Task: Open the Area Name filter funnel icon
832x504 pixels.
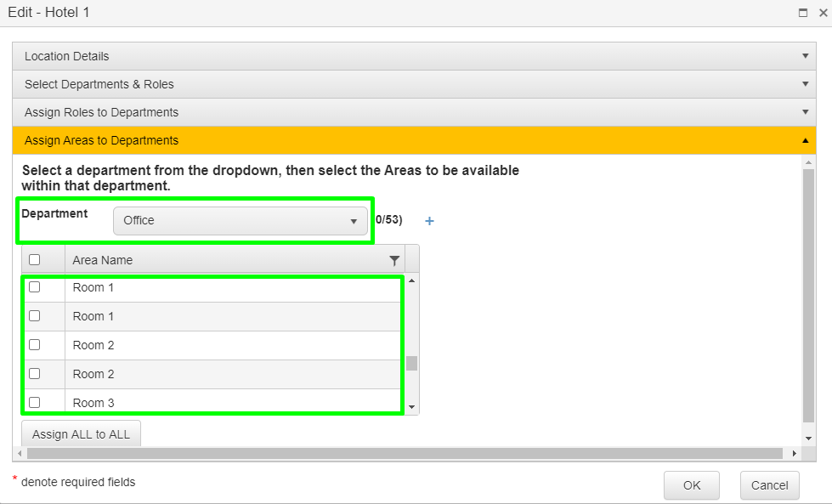Action: 393,259
